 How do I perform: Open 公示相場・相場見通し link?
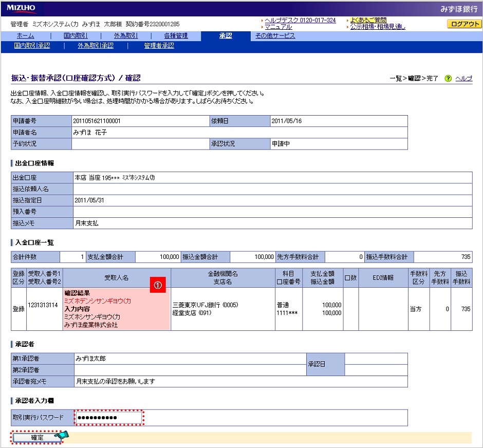pyautogui.click(x=378, y=27)
